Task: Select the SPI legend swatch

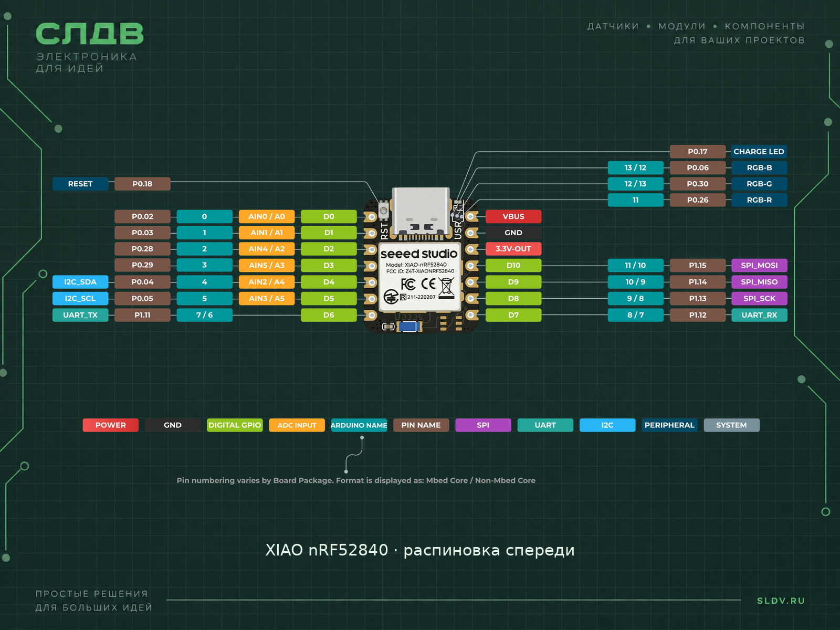Action: (x=483, y=425)
